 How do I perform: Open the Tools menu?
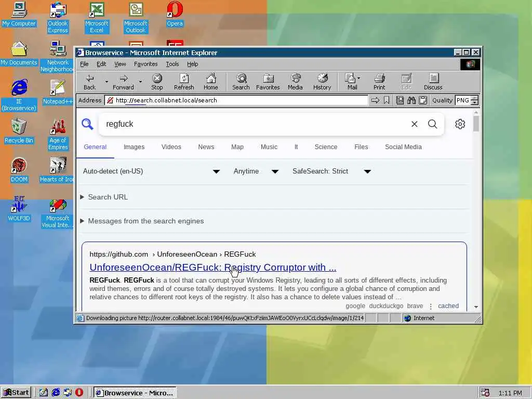tap(172, 64)
